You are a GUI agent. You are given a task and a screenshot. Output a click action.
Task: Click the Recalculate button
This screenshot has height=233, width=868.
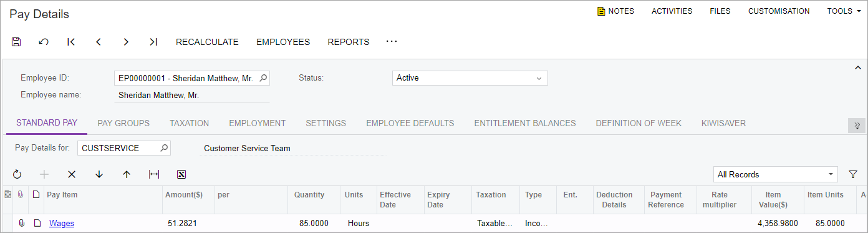coord(207,42)
